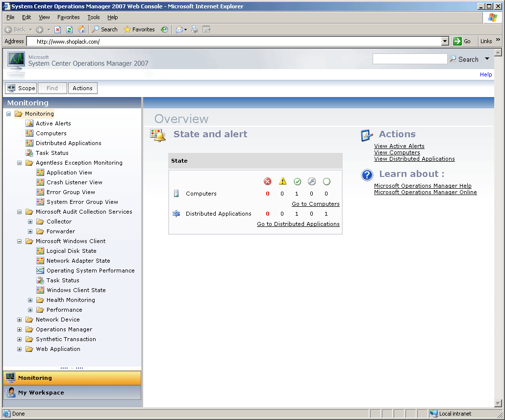Collapse the Microsoft Windows Client folder
This screenshot has width=505, height=420.
click(19, 242)
